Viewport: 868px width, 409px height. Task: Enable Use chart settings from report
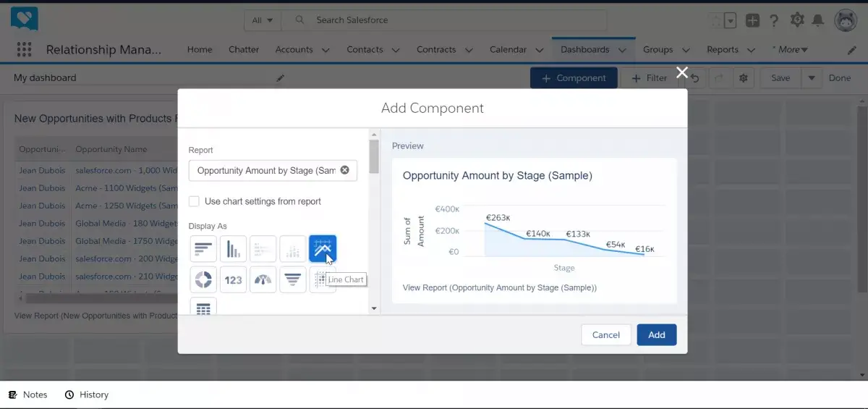194,201
